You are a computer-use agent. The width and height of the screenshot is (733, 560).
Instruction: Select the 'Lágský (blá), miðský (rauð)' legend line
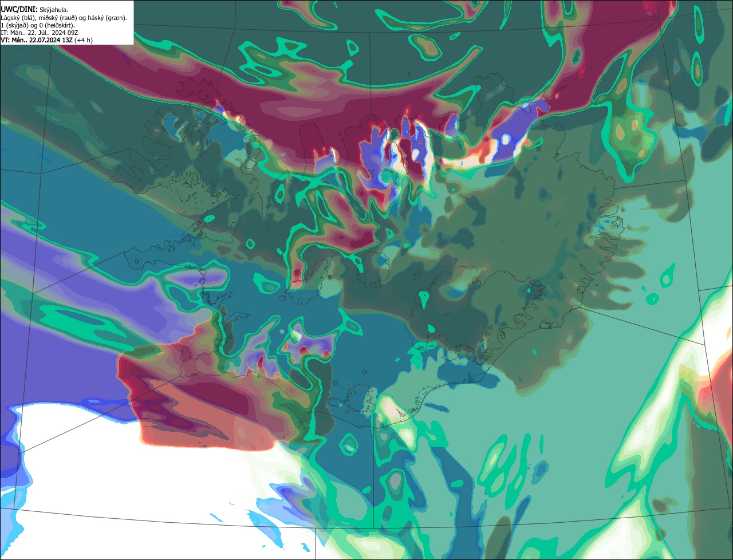pyautogui.click(x=64, y=18)
